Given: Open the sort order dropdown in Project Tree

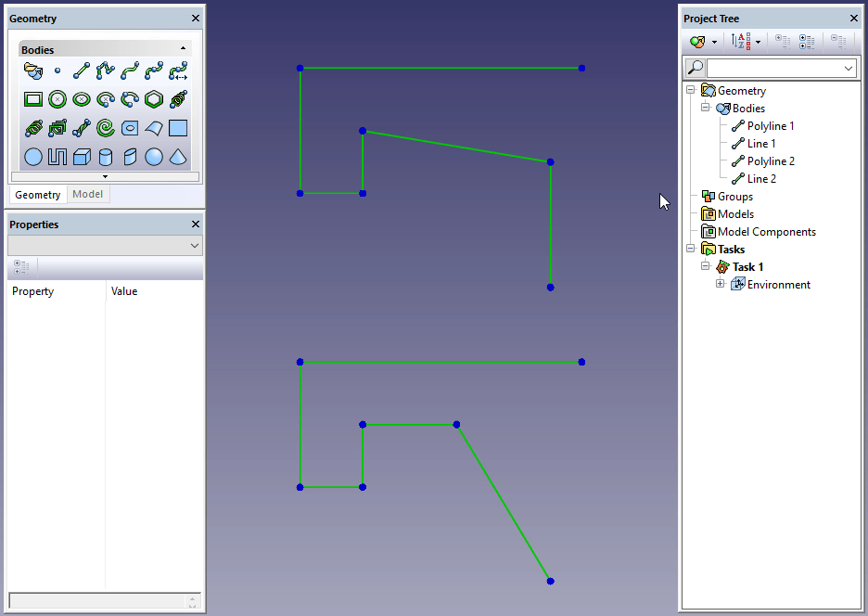Looking at the screenshot, I should (x=758, y=42).
